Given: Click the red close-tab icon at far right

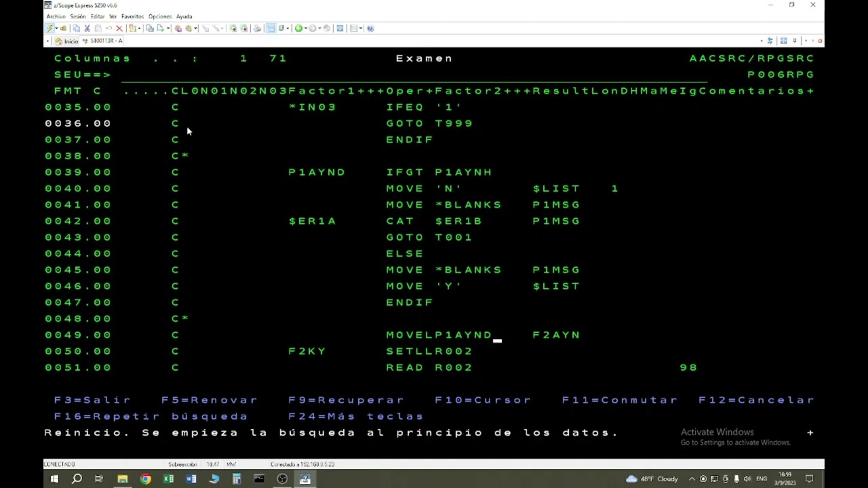Looking at the screenshot, I should (x=820, y=41).
